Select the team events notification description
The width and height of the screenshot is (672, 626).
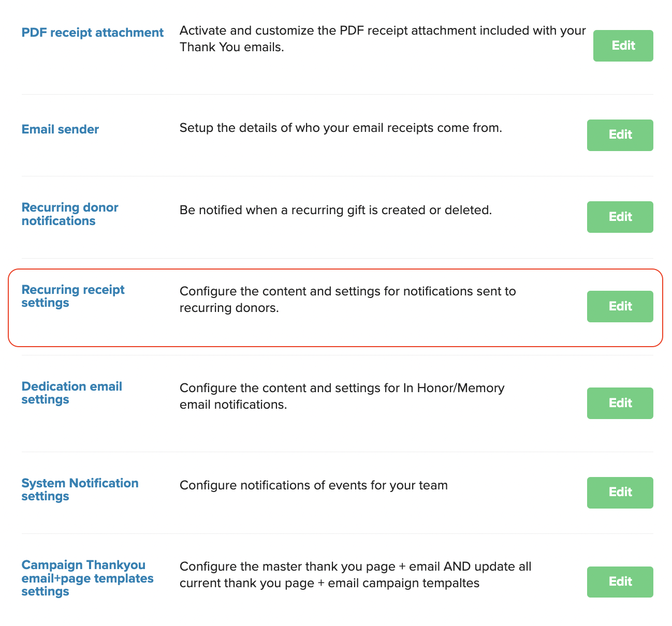313,485
